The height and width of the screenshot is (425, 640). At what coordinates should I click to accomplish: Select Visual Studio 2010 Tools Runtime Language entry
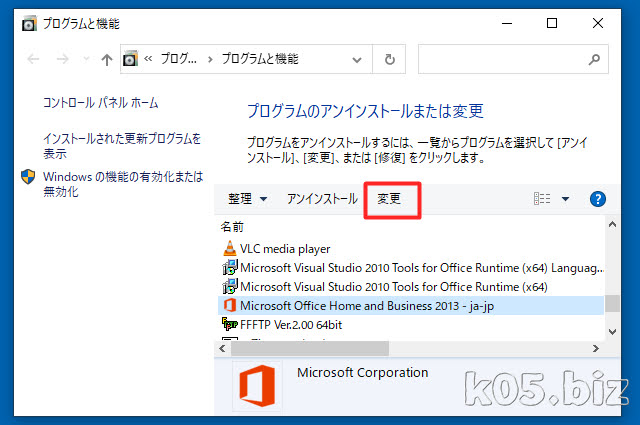point(411,268)
